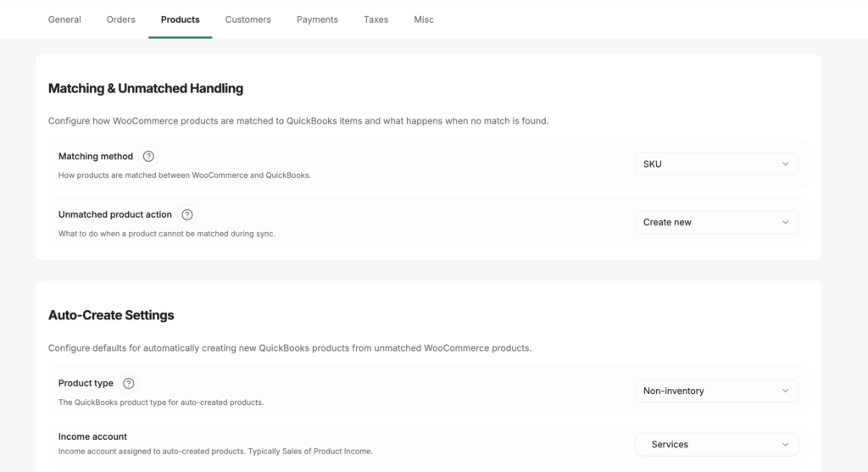This screenshot has width=868, height=472.
Task: Open the SKU matching method dropdown
Action: 716,164
